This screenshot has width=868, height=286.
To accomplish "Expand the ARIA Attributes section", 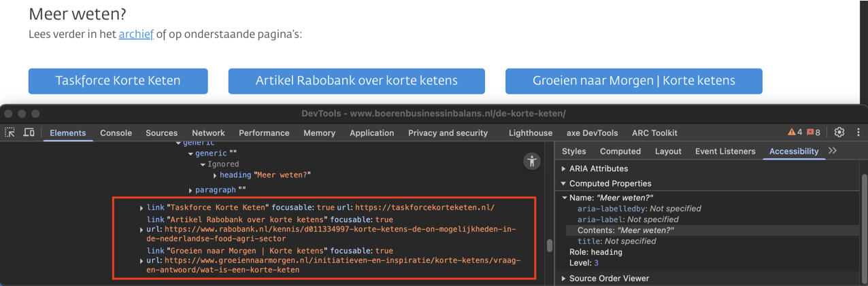I will pos(563,168).
